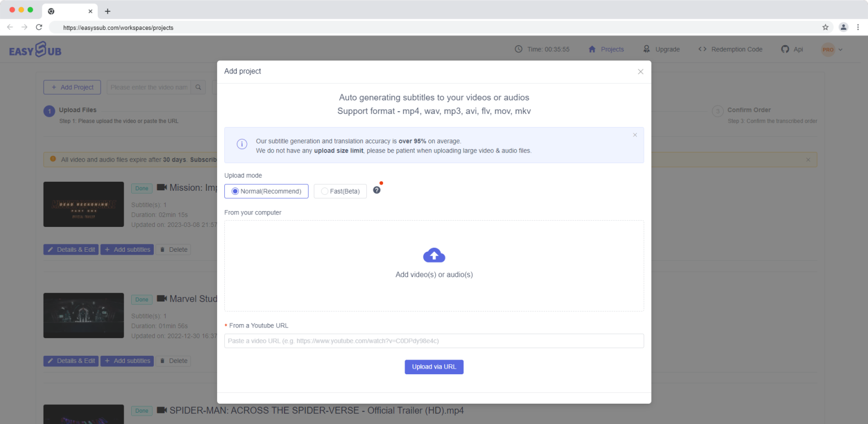Viewport: 868px width, 424px height.
Task: Click the search magnifier beside the video name field
Action: coord(198,87)
